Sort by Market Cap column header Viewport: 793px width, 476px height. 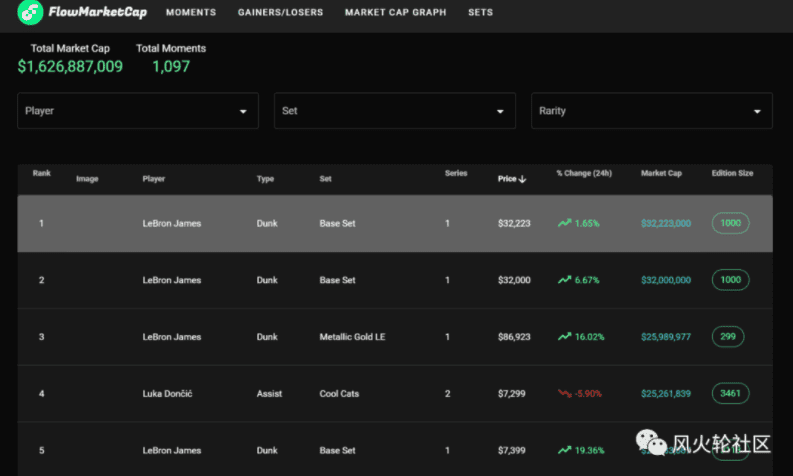click(x=661, y=173)
